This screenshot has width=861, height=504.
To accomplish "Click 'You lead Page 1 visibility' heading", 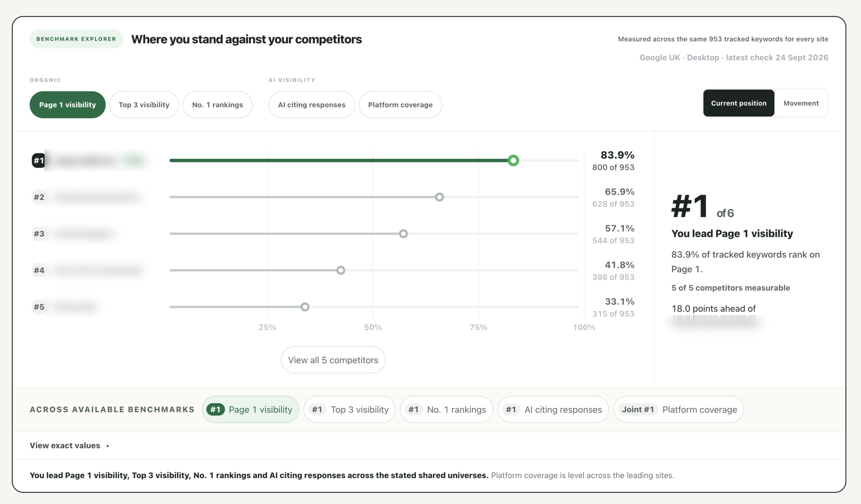I will (732, 234).
